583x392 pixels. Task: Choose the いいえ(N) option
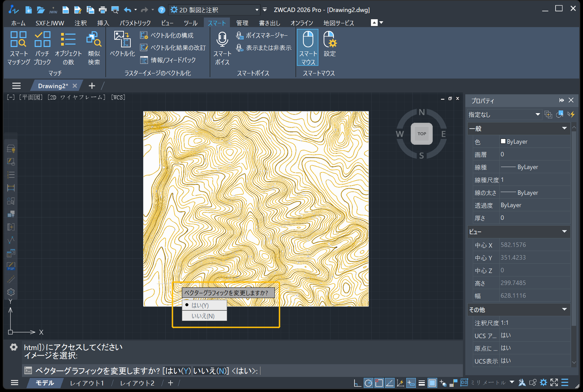[205, 316]
